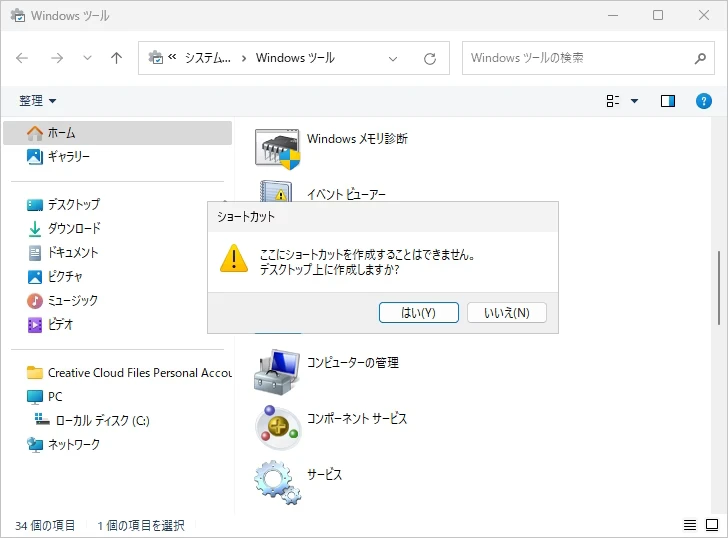Switch to large icons view in status bar
Screen dimensions: 728x538
712,525
